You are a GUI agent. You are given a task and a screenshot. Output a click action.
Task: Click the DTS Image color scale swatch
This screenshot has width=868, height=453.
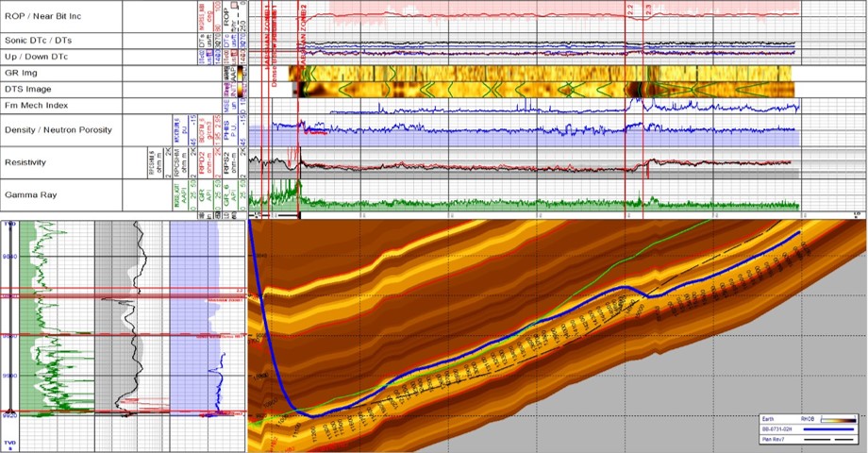(x=242, y=89)
